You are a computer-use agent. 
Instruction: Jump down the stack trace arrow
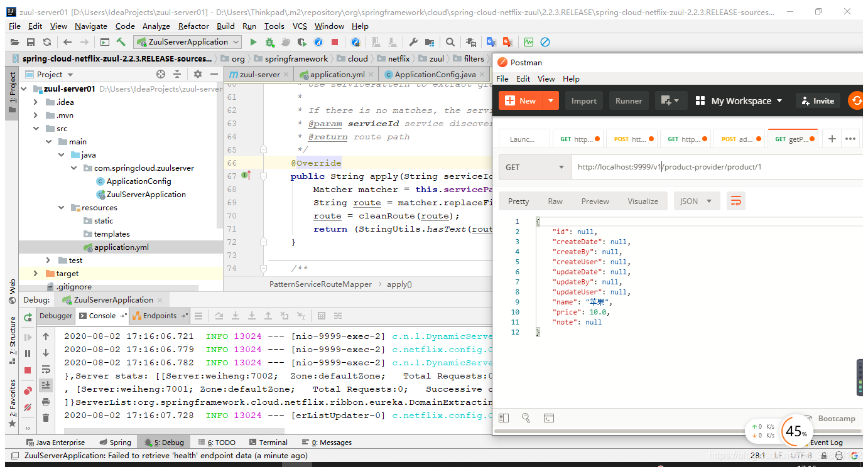pyautogui.click(x=46, y=353)
